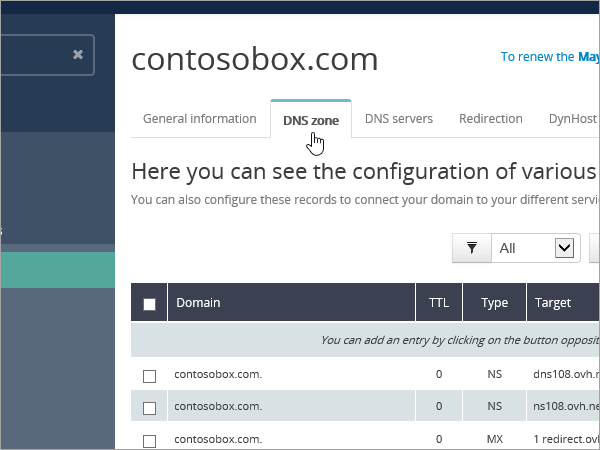Select the MX record row checkbox

point(149,440)
